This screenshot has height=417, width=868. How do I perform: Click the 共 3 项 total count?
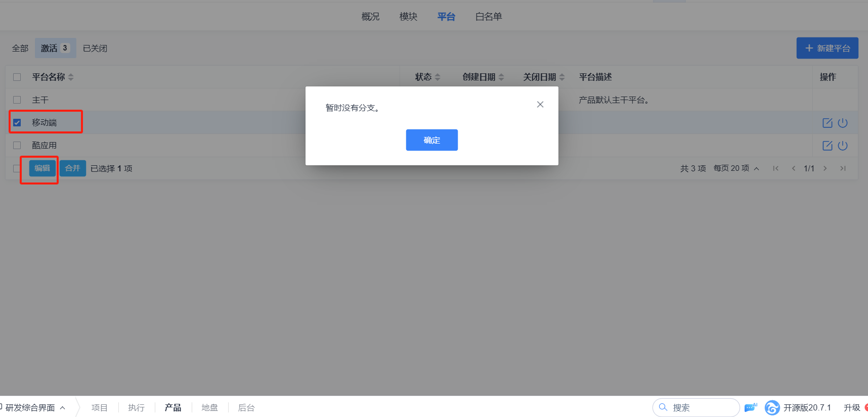coord(693,168)
